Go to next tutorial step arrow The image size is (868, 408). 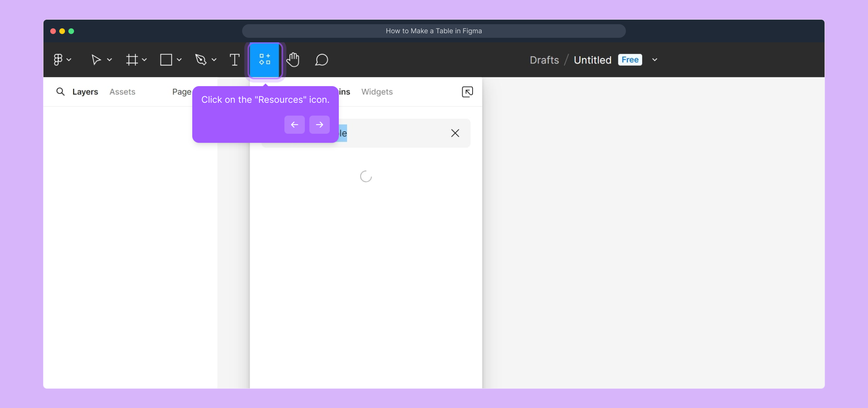(x=319, y=125)
